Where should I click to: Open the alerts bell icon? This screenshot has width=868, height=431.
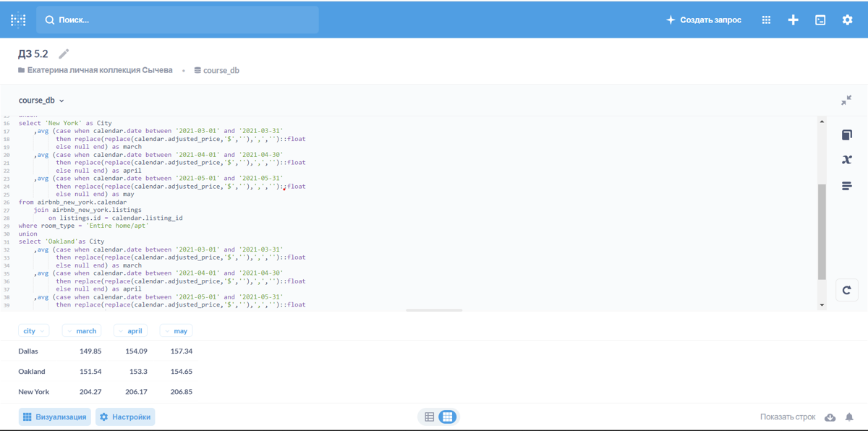click(849, 417)
